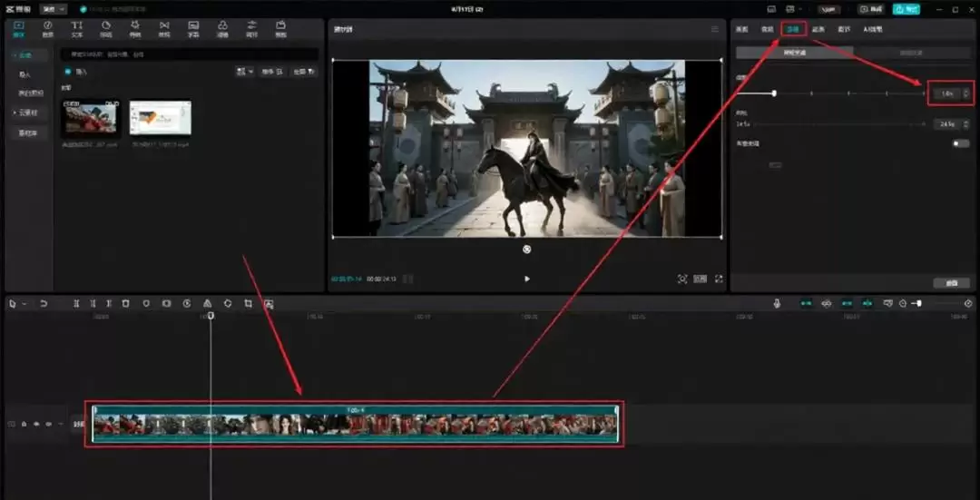The image size is (980, 500).
Task: Toggle the auto snap link icon
Action: pyautogui.click(x=827, y=303)
